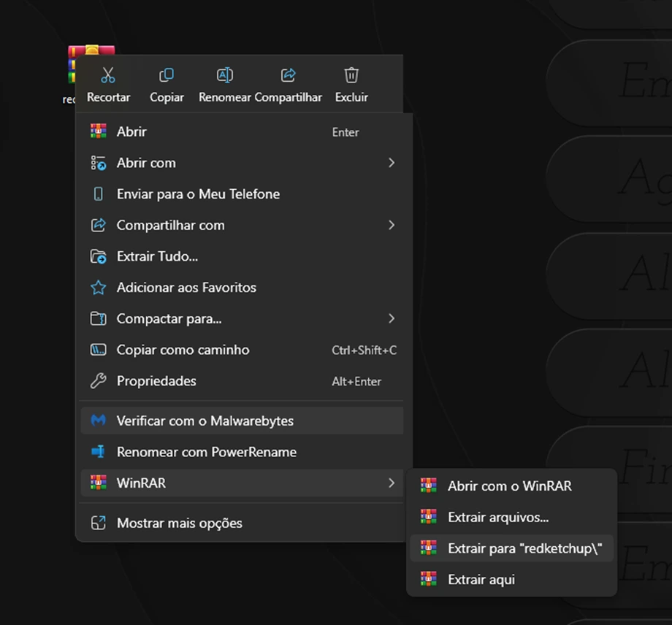Click the Copiar icon
This screenshot has height=625, width=672.
click(167, 75)
